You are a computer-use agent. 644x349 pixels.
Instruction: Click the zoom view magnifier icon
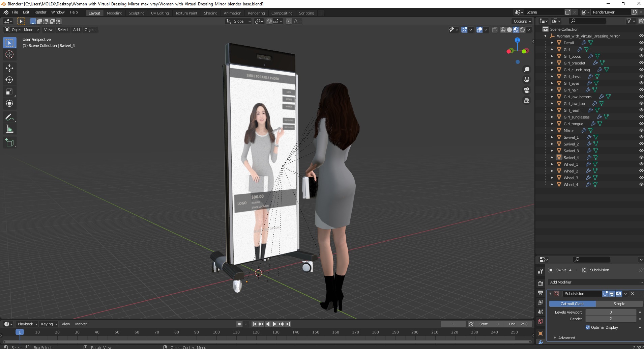pos(526,70)
